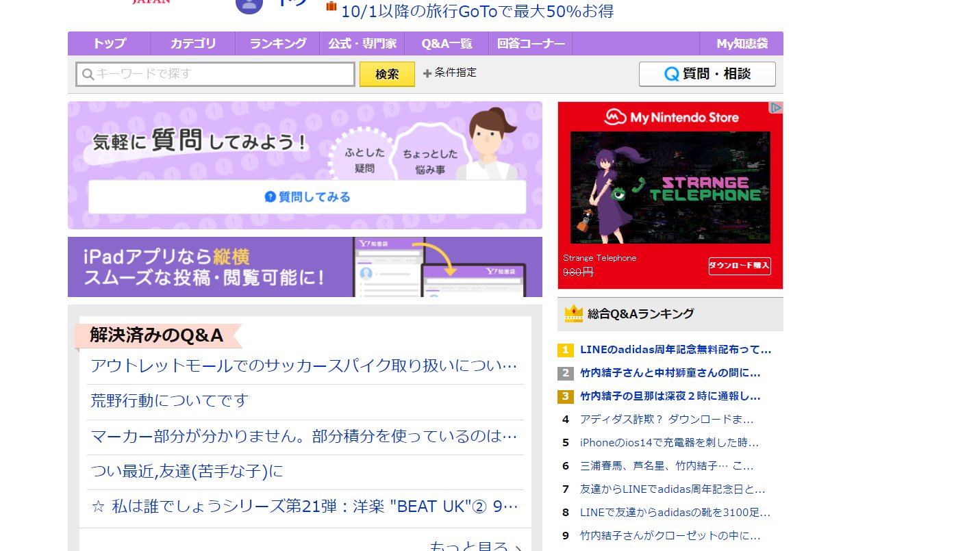The image size is (980, 551).
Task: Click the Strange Telephone title under ad image
Action: coord(600,258)
